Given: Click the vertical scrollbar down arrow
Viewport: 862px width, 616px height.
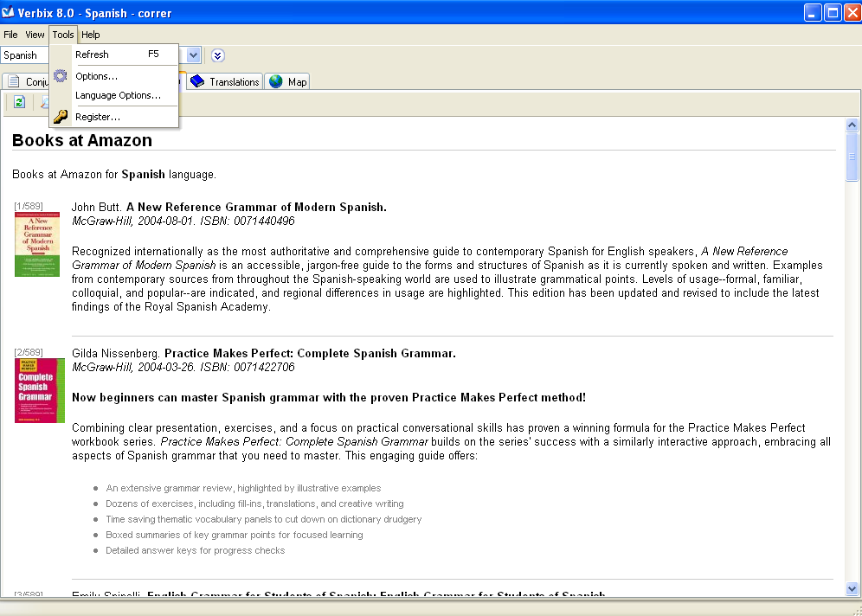Looking at the screenshot, I should coord(852,588).
